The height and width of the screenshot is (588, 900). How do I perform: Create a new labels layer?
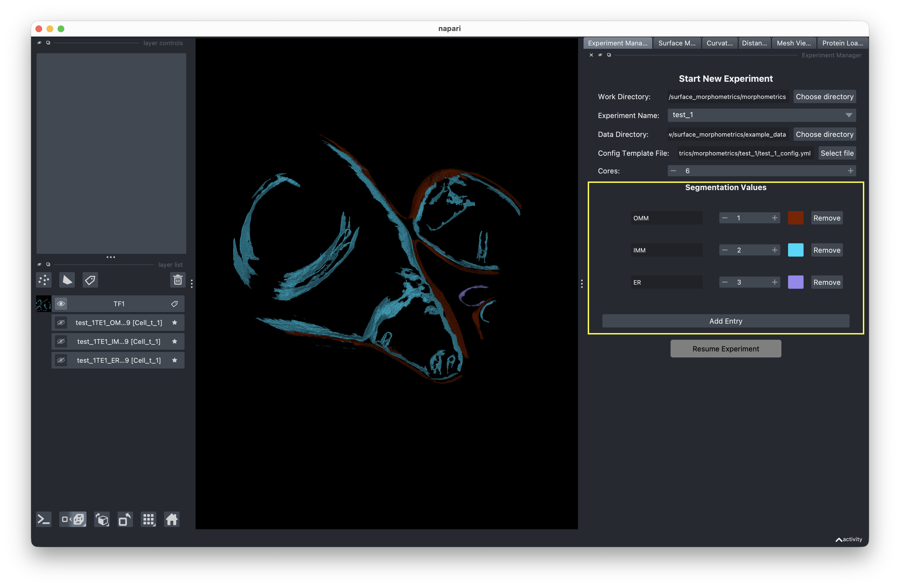point(90,280)
